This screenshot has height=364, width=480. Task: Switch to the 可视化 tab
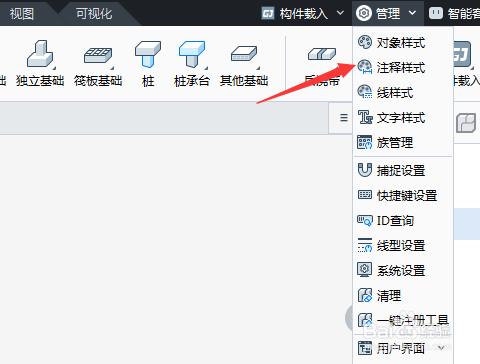[x=94, y=14]
